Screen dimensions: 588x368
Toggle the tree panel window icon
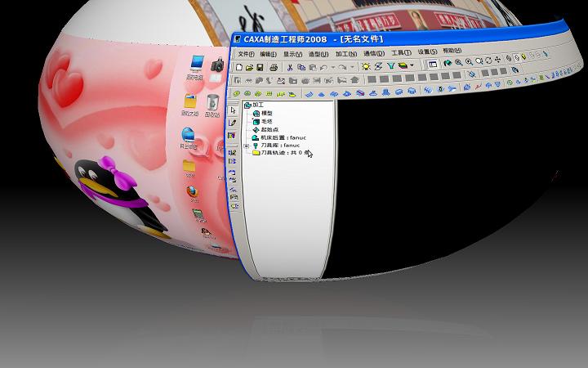[x=433, y=64]
